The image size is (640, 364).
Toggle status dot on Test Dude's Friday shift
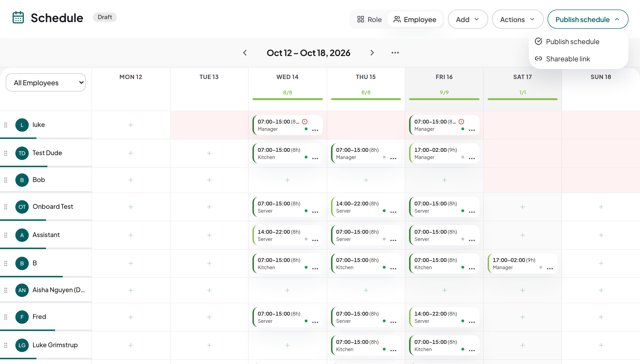(463, 157)
